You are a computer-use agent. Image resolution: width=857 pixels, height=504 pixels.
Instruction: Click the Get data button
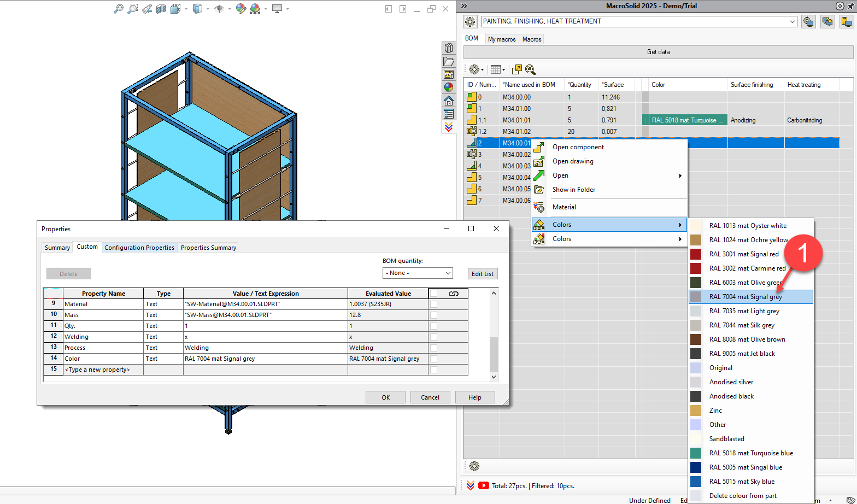click(x=658, y=52)
